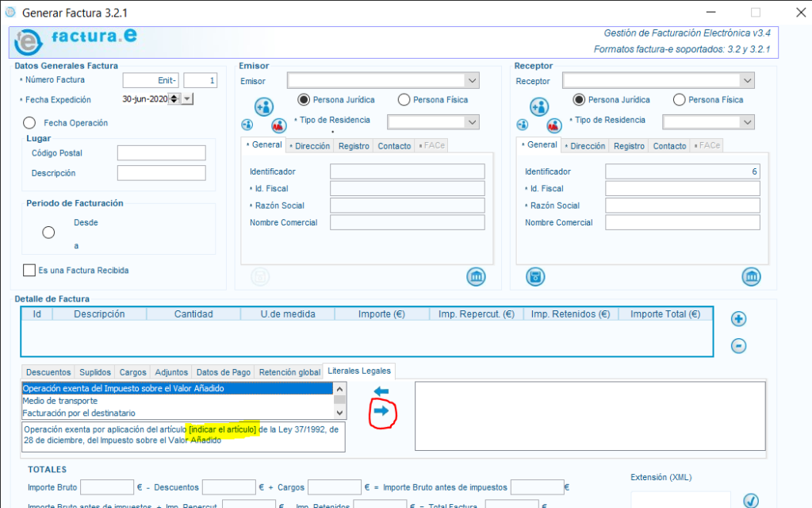
Task: Switch to the Descuentos tab
Action: [x=48, y=372]
